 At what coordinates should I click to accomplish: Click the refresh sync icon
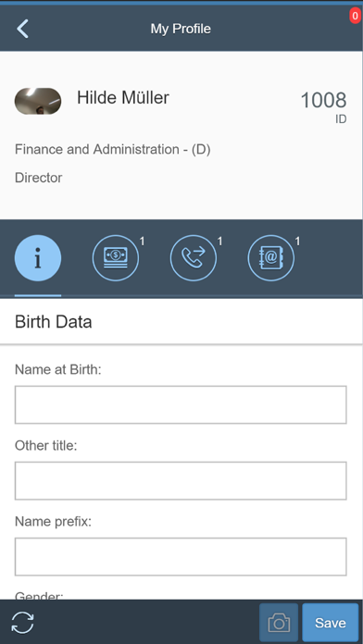pyautogui.click(x=22, y=623)
